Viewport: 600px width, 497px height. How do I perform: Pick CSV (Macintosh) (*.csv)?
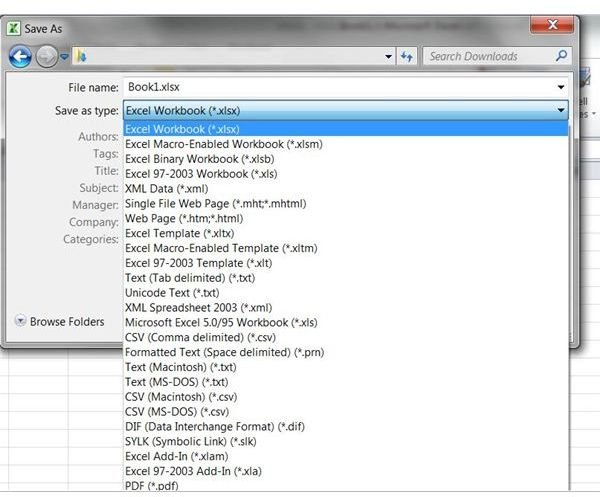346,397
